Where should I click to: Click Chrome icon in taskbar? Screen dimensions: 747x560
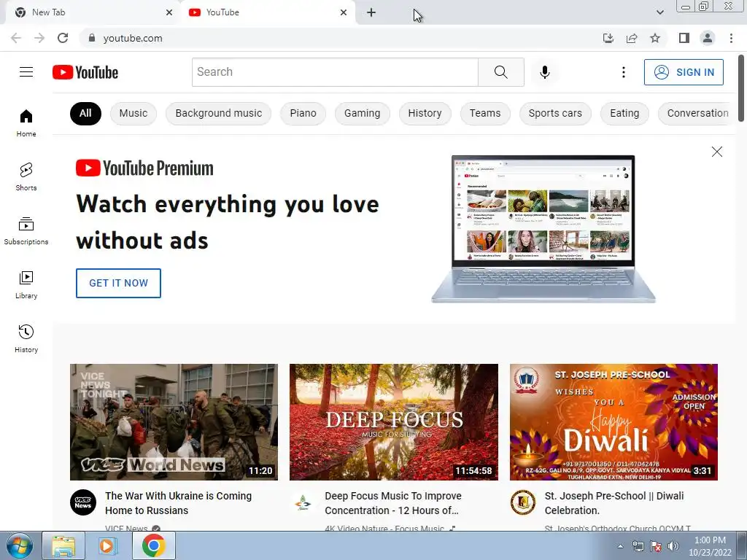pos(153,545)
